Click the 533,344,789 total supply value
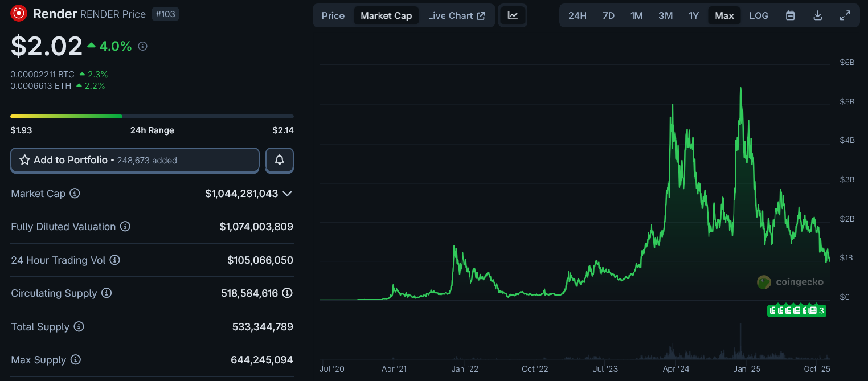The width and height of the screenshot is (868, 381). [x=263, y=327]
